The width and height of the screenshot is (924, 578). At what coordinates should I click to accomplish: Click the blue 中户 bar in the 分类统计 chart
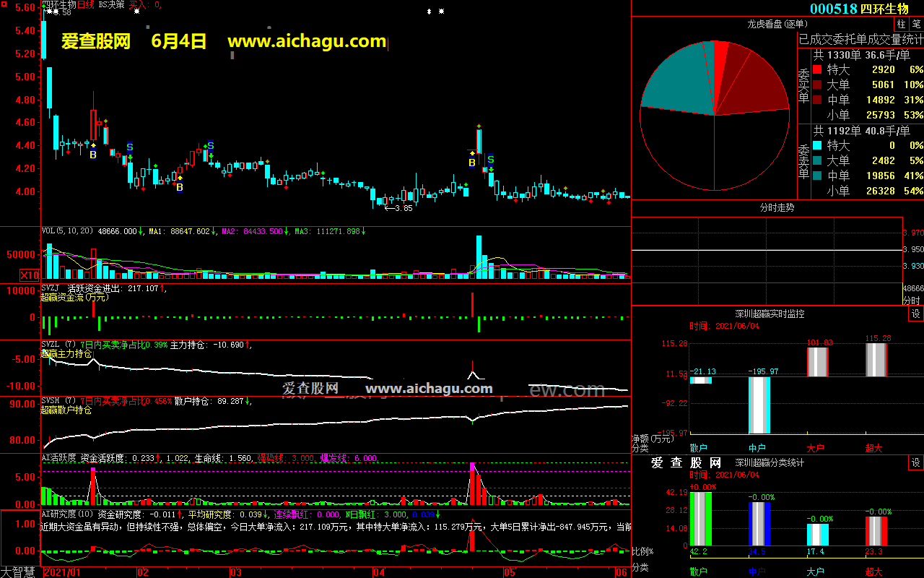[759, 524]
